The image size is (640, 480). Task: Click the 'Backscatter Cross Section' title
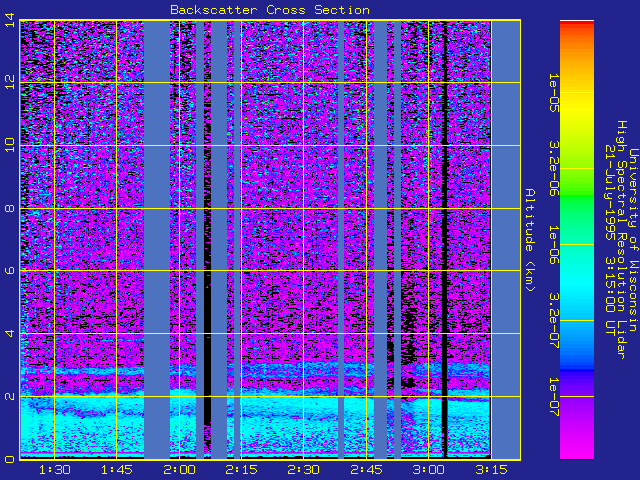click(270, 10)
